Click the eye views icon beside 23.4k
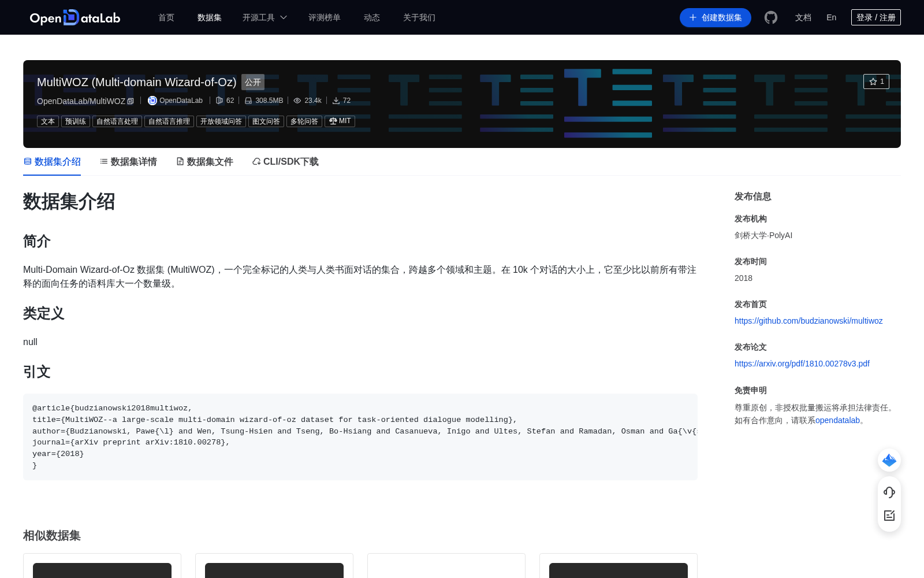The image size is (924, 578). (x=297, y=101)
